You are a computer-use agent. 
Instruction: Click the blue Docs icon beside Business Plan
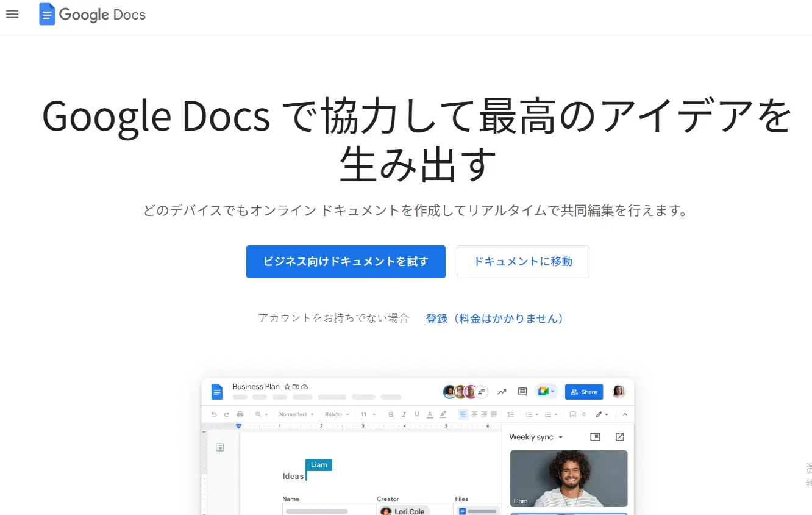[x=217, y=392]
